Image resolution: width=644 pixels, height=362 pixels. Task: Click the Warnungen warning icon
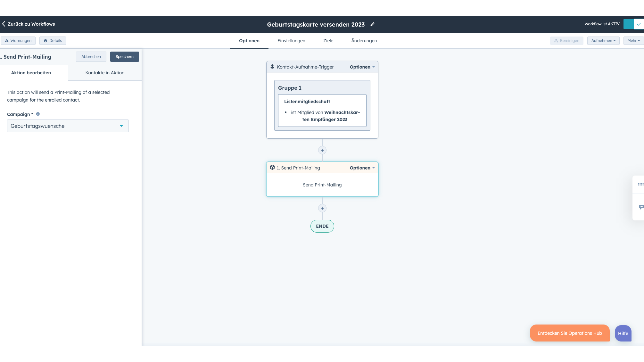pos(7,40)
